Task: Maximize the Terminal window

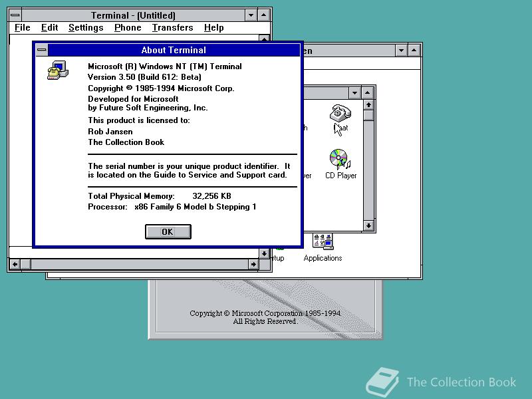Action: (263, 15)
